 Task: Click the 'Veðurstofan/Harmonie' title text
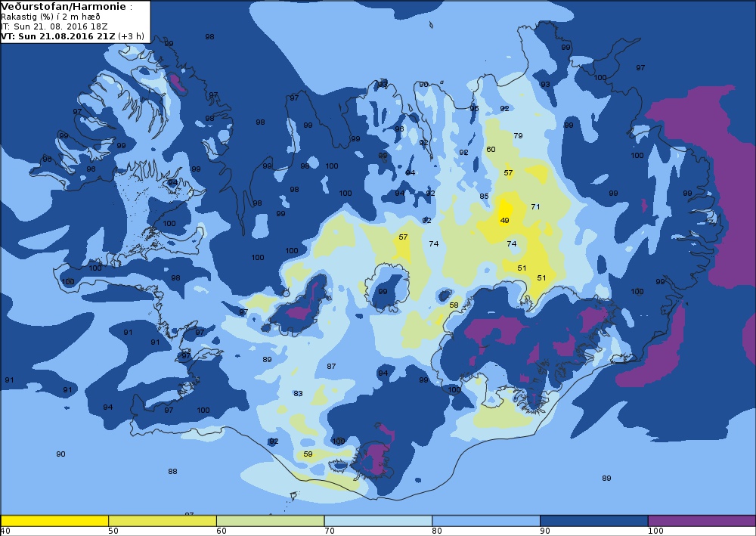(64, 7)
